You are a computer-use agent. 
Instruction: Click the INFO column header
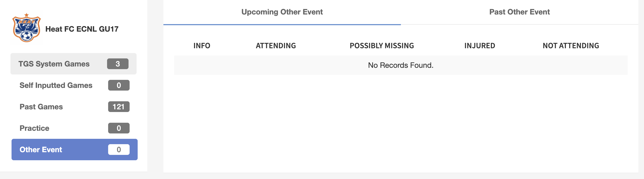[x=202, y=46]
